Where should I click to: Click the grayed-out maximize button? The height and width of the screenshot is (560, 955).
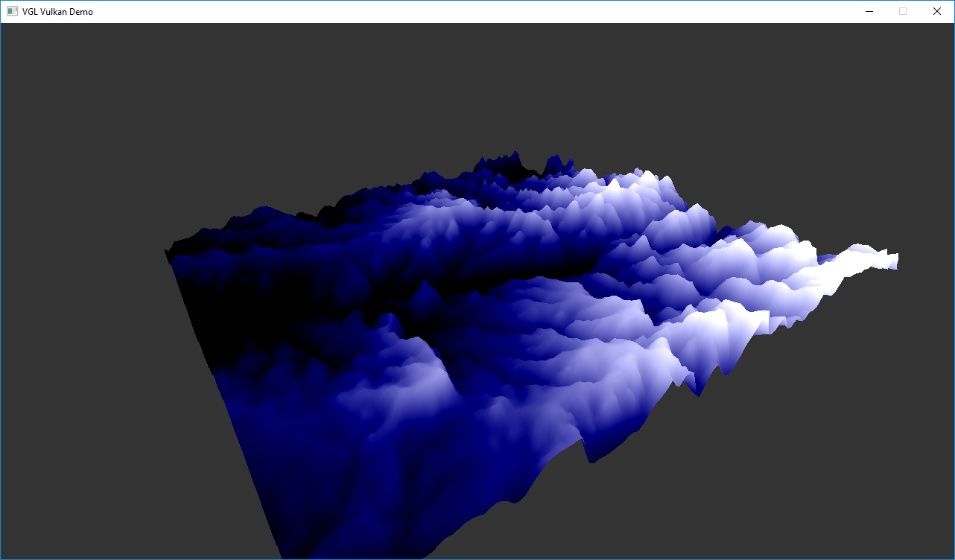coord(903,11)
